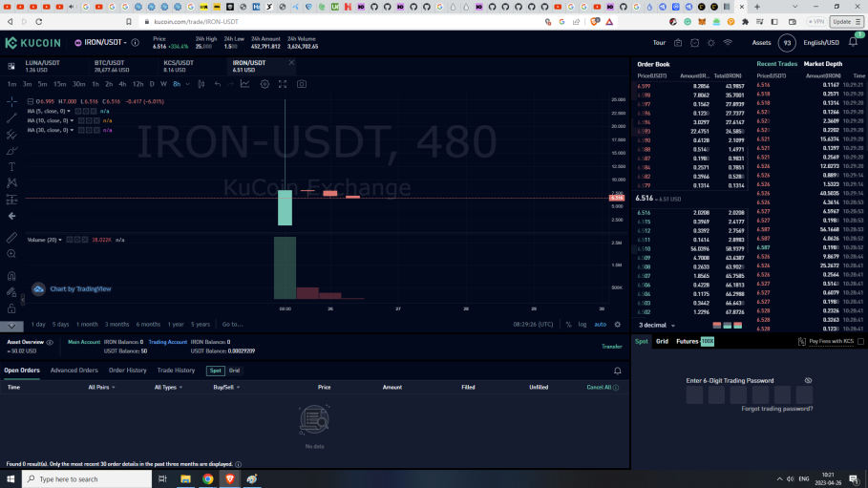Select the ruler measure tool

[11, 238]
